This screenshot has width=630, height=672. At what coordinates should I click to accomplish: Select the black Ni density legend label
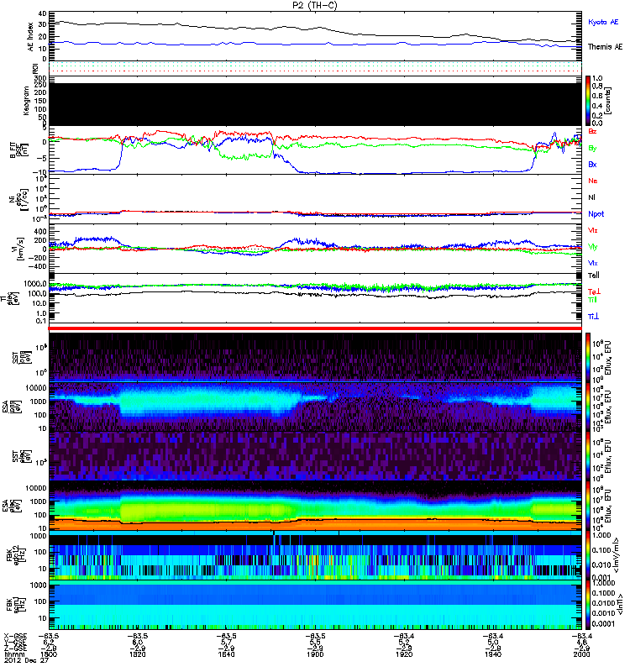click(591, 197)
